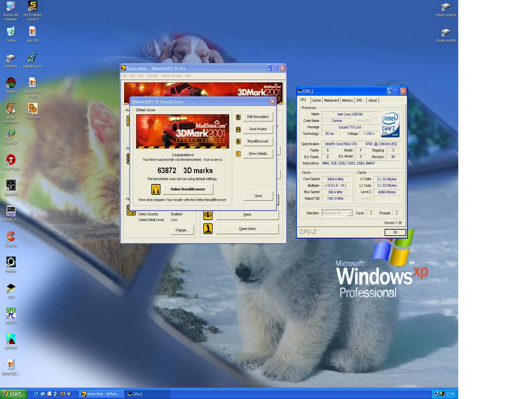
Task: Click the Start button on the taskbar
Action: click(13, 394)
